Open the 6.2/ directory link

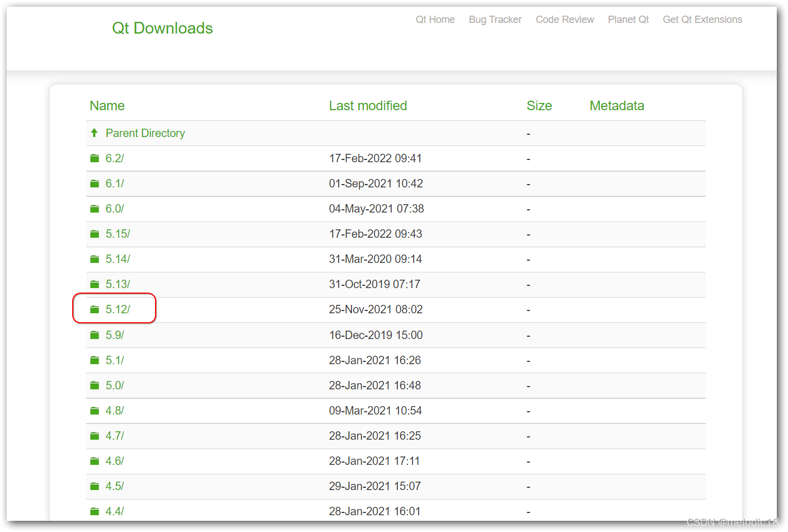click(115, 158)
